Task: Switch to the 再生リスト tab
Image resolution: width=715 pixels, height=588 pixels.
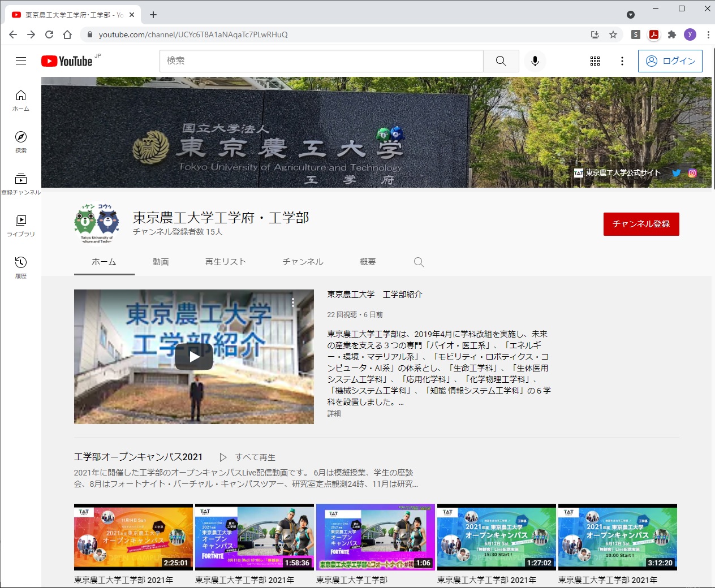Action: 226,262
